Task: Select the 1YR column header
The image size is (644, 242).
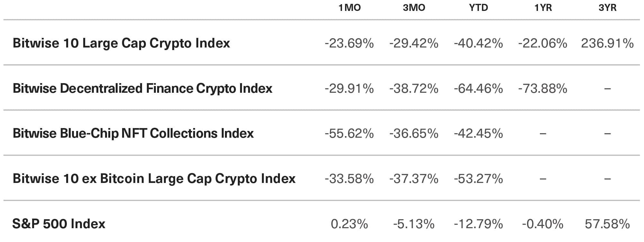Action: (543, 7)
